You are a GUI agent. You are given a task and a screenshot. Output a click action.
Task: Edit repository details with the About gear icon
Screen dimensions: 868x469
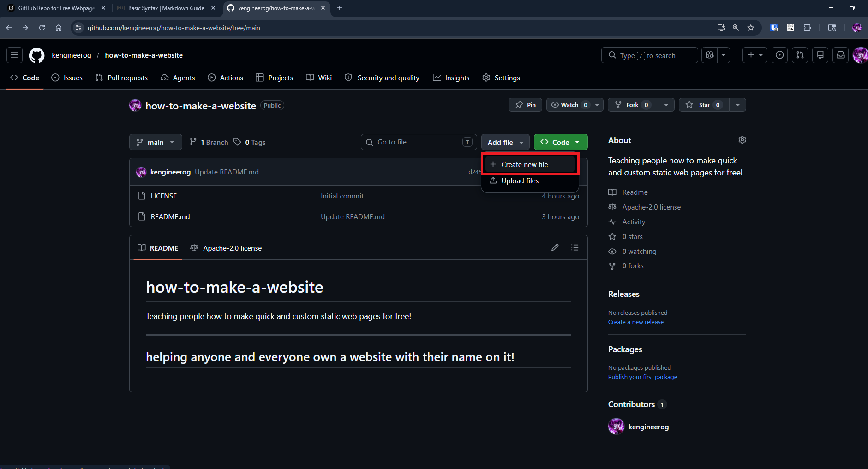[x=742, y=140]
